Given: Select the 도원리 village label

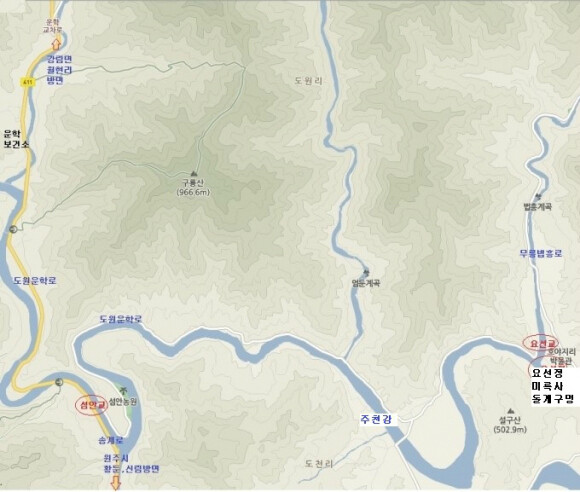Looking at the screenshot, I should (308, 81).
